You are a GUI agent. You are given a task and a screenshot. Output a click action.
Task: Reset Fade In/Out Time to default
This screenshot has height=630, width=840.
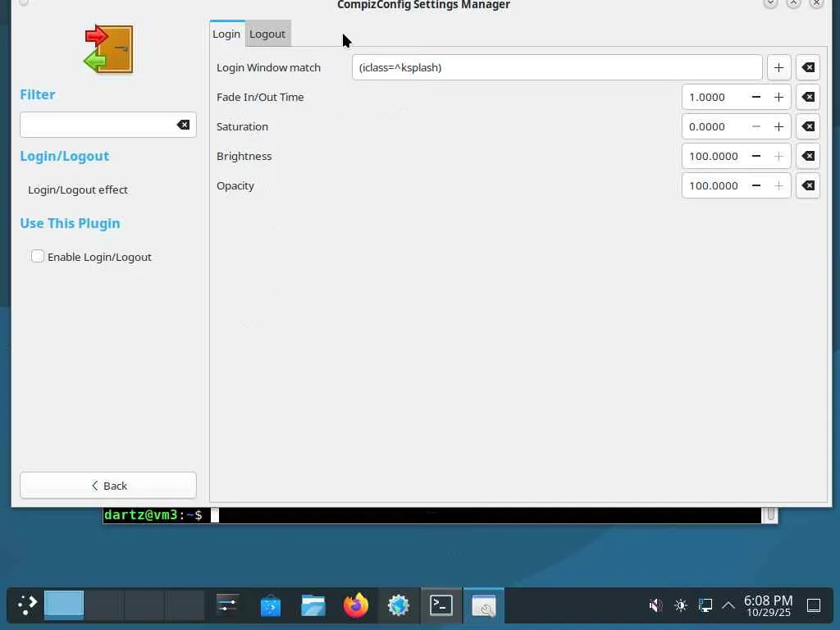click(808, 97)
